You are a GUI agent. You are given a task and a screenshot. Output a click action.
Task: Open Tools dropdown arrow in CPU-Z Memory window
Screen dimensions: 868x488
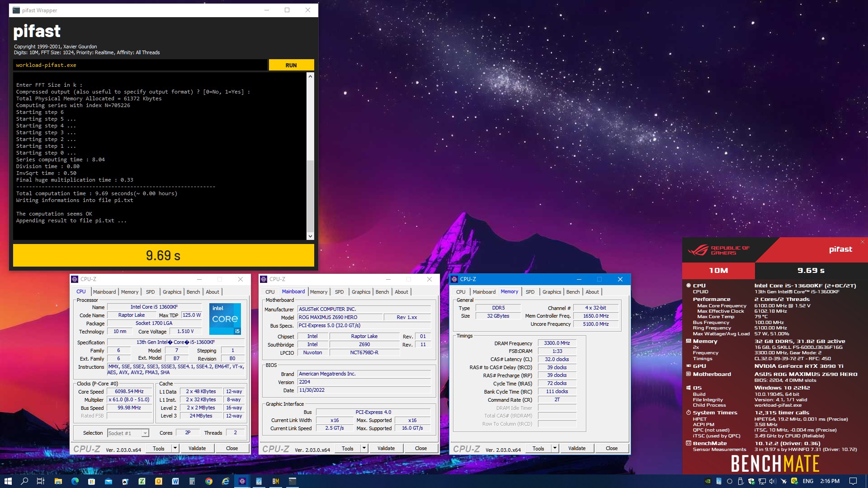[x=555, y=448]
